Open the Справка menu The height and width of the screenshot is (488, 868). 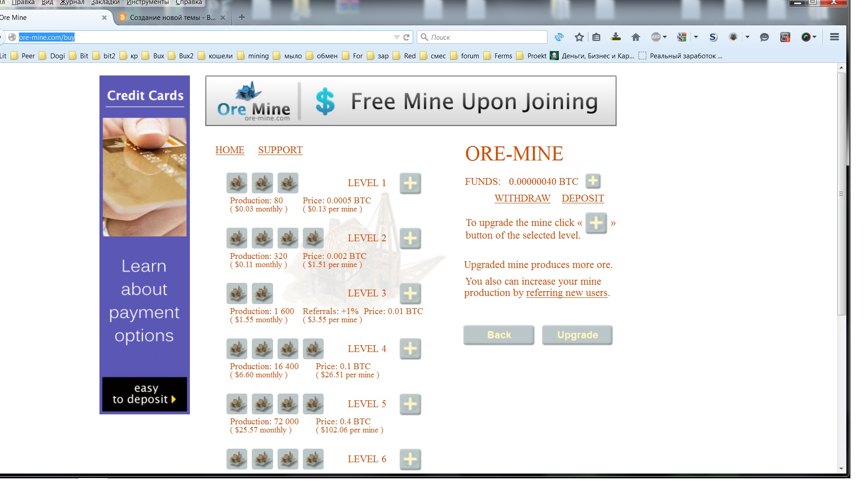189,2
